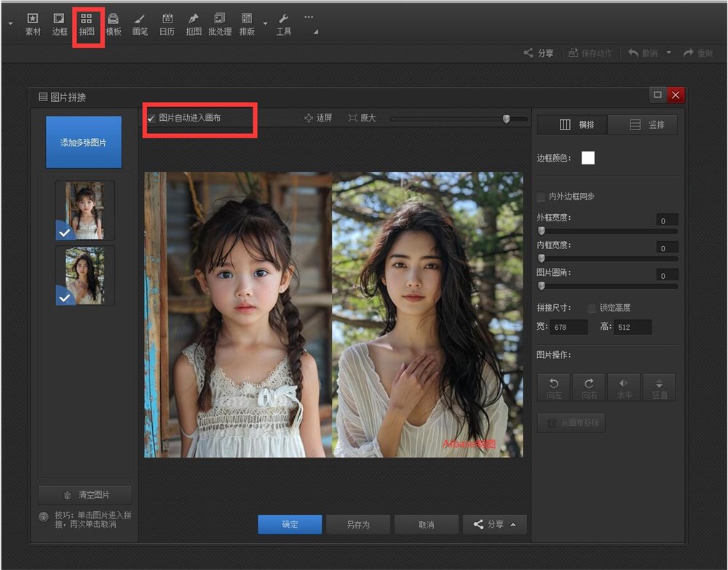Close the 图片拼接 dialog
This screenshot has width=728, height=570.
point(676,95)
